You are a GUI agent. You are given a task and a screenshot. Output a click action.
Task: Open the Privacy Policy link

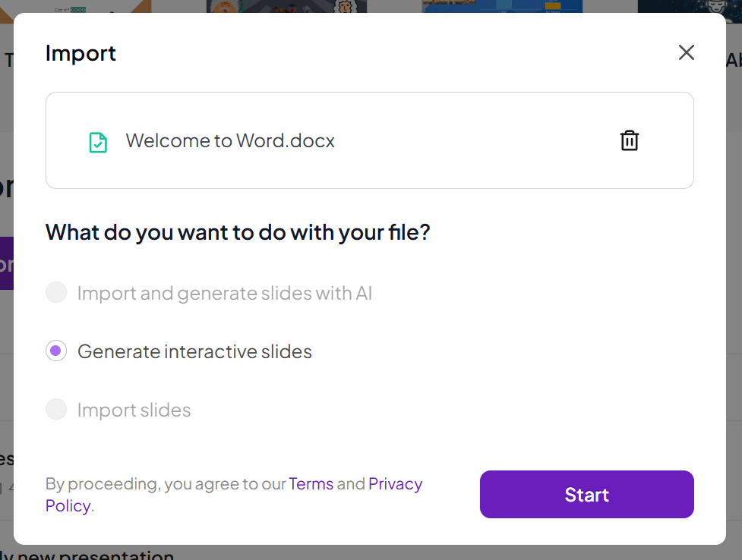(x=395, y=484)
